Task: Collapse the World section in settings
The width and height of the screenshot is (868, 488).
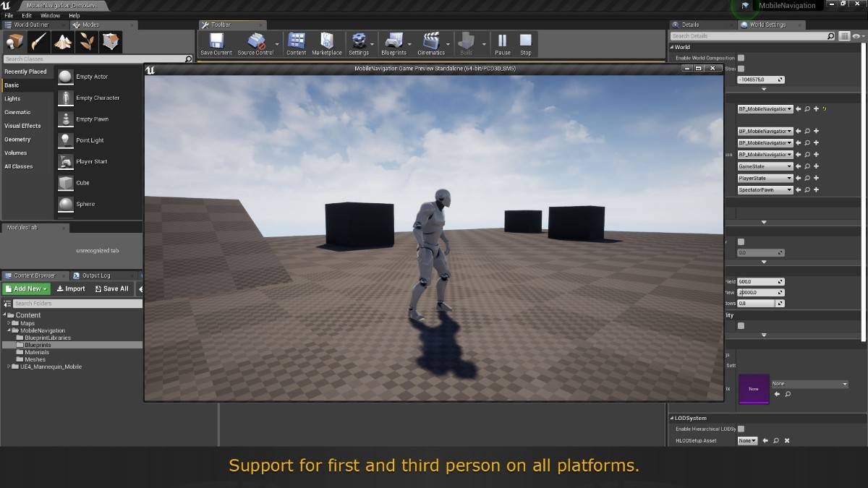Action: (x=671, y=47)
